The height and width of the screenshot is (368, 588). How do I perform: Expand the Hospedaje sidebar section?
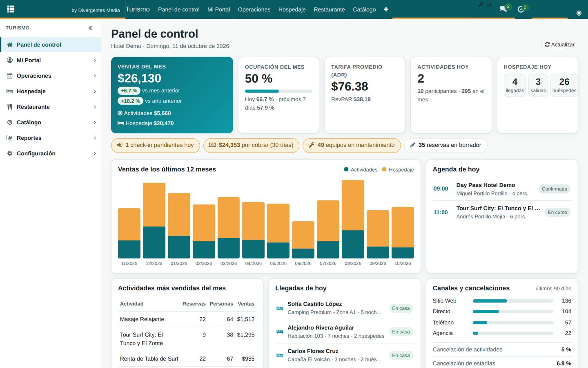(95, 91)
